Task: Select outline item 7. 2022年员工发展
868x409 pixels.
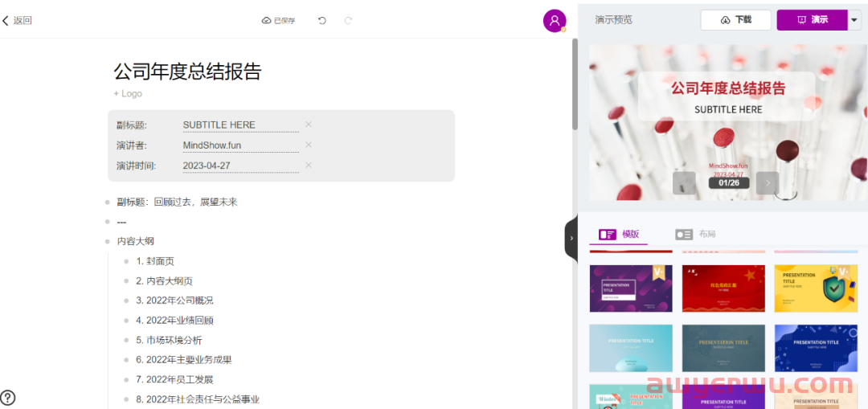Action: tap(174, 379)
